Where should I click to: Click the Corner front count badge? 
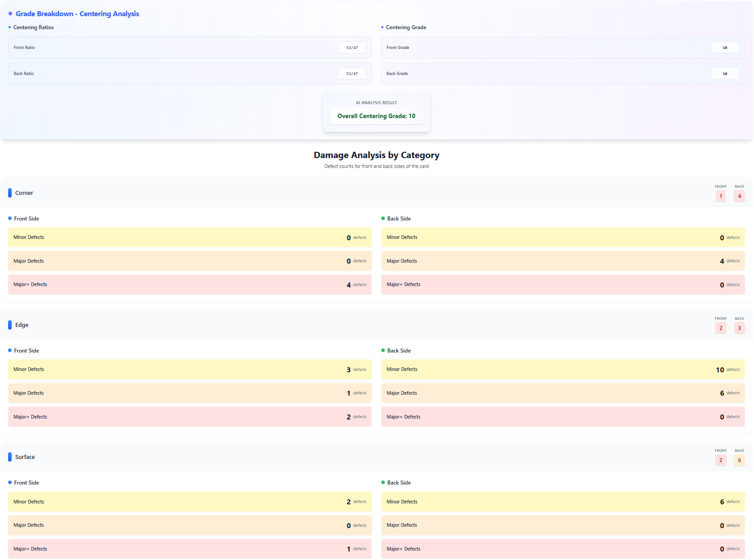[x=720, y=196]
